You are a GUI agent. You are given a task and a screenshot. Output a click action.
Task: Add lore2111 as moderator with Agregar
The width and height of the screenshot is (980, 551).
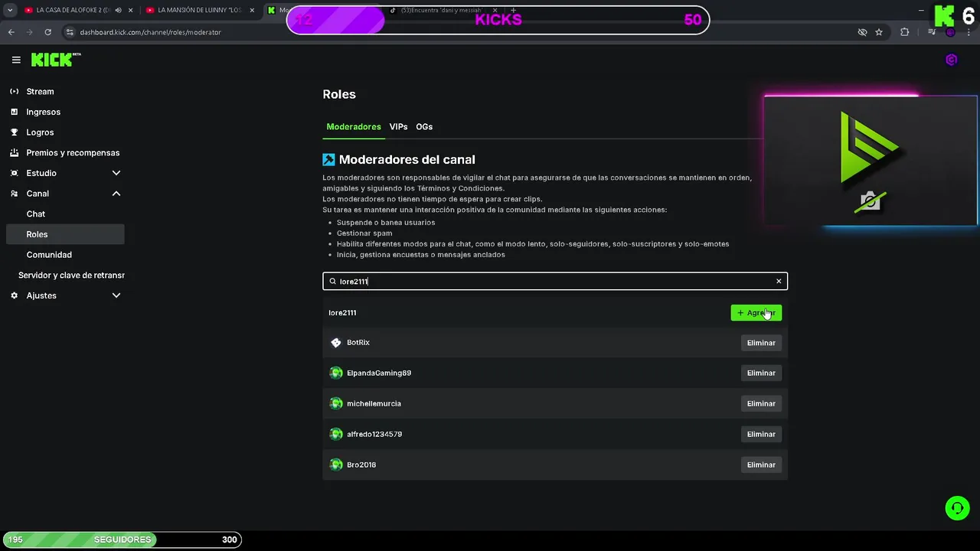pyautogui.click(x=756, y=313)
